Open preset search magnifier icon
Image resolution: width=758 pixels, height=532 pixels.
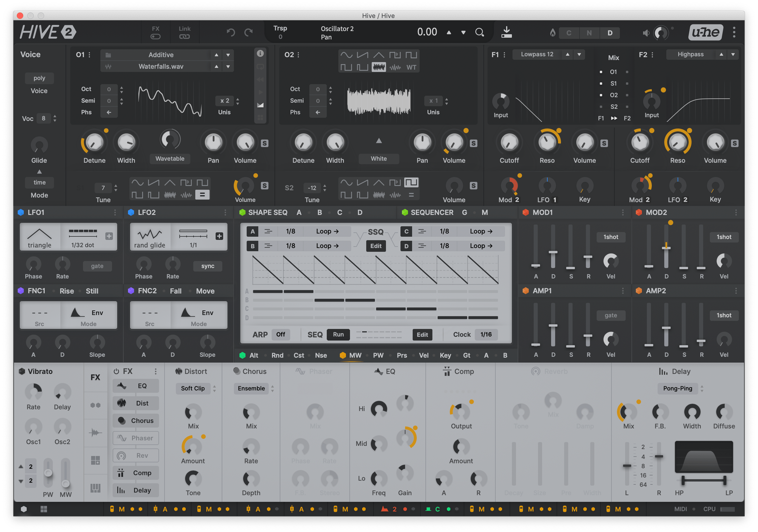tap(479, 32)
